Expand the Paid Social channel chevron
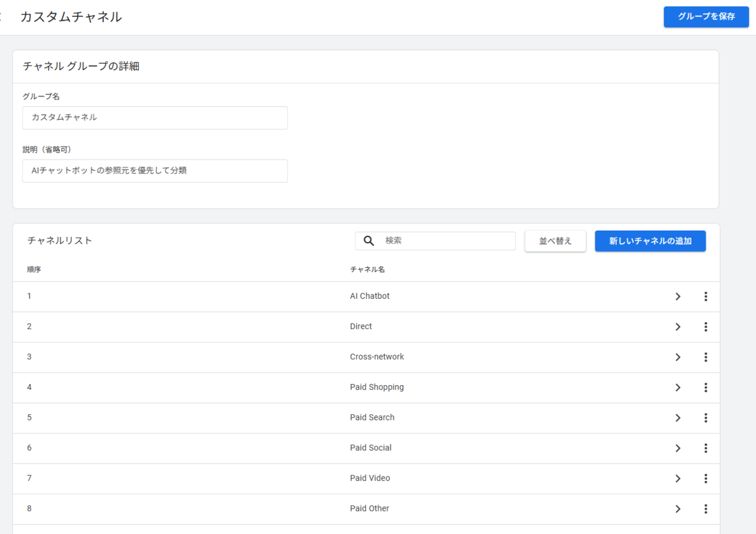This screenshot has height=534, width=756. tap(678, 448)
